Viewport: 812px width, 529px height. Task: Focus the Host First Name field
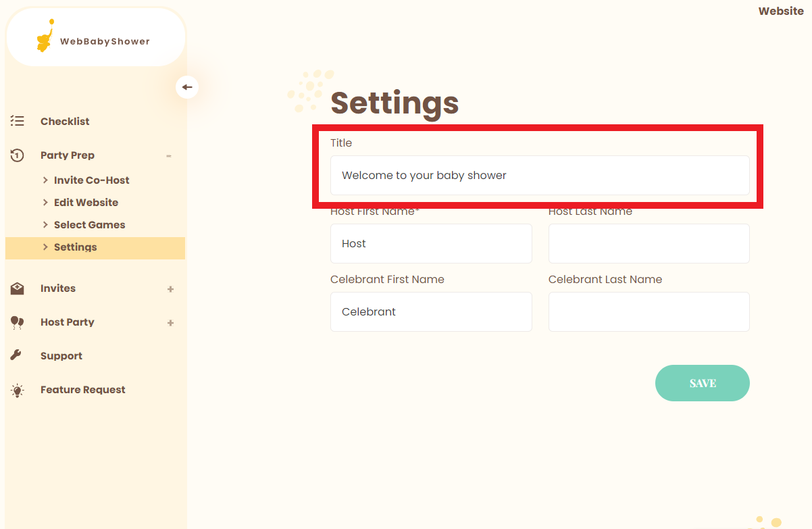click(431, 243)
